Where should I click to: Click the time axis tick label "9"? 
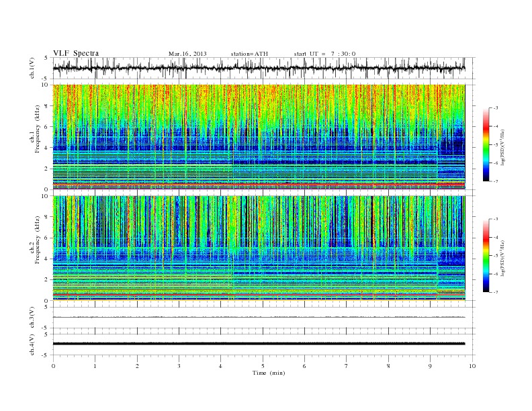430,366
